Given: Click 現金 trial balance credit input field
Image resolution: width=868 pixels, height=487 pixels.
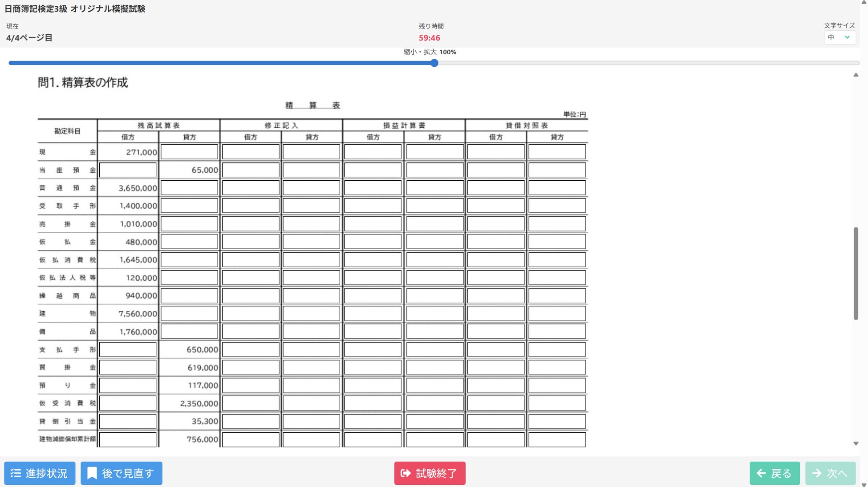Looking at the screenshot, I should (x=189, y=152).
